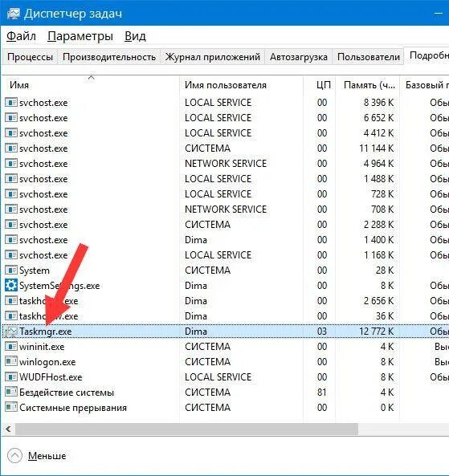The height and width of the screenshot is (476, 449).
Task: Click the System process icon
Action: pyautogui.click(x=11, y=270)
